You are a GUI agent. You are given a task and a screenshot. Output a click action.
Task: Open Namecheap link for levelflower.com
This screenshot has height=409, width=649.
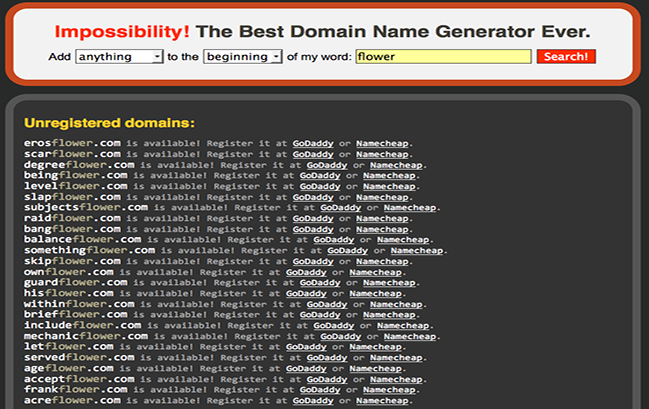tap(389, 186)
